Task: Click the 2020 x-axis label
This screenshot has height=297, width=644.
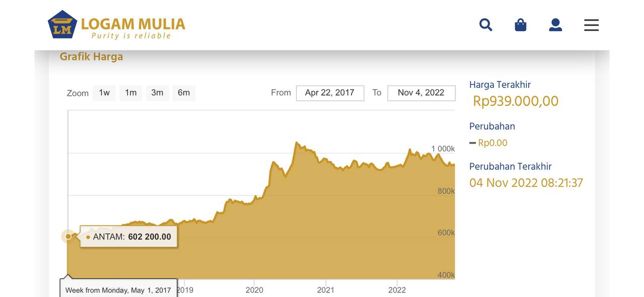Action: [x=254, y=290]
